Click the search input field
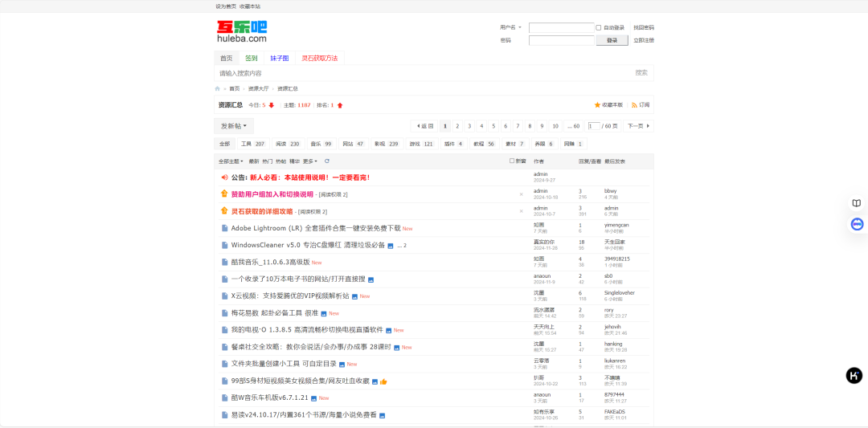This screenshot has height=428, width=868. 418,73
